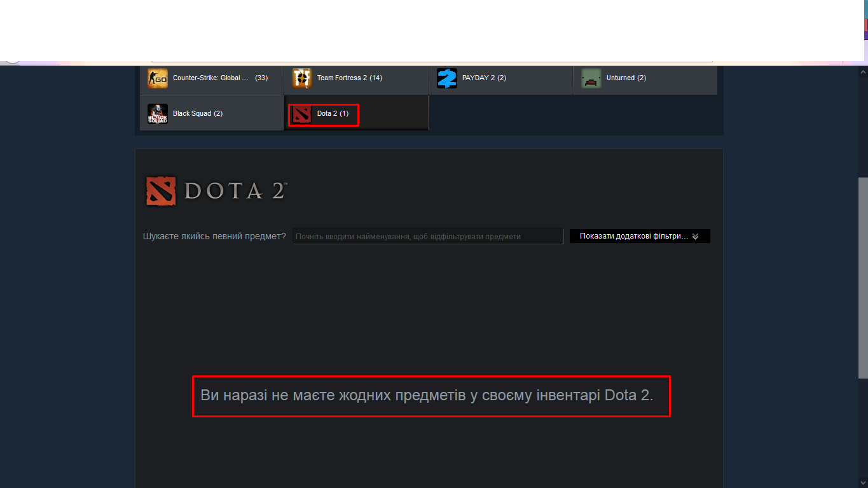
Task: Open the Counter-Strike: Global Offensive inventory icon
Action: pos(158,78)
